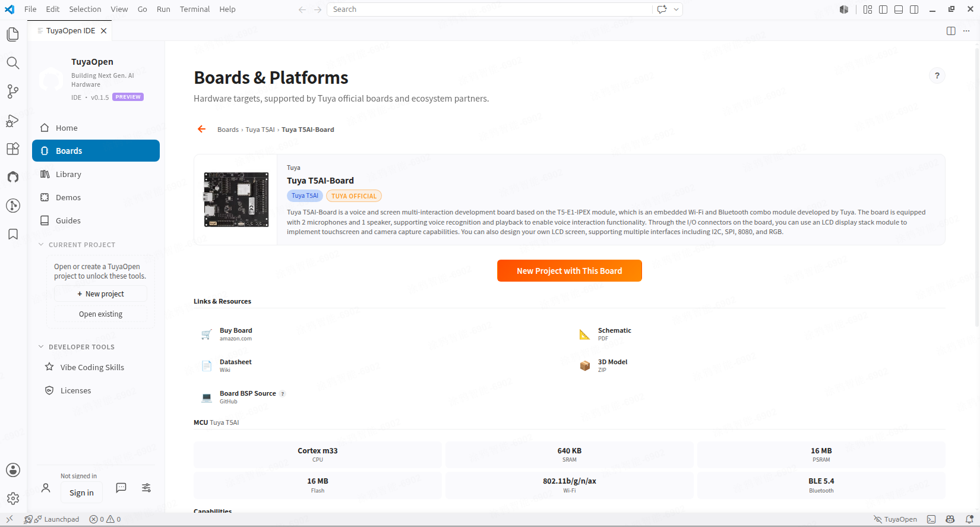Click New Project with This Board
The width and height of the screenshot is (980, 527).
tap(570, 271)
